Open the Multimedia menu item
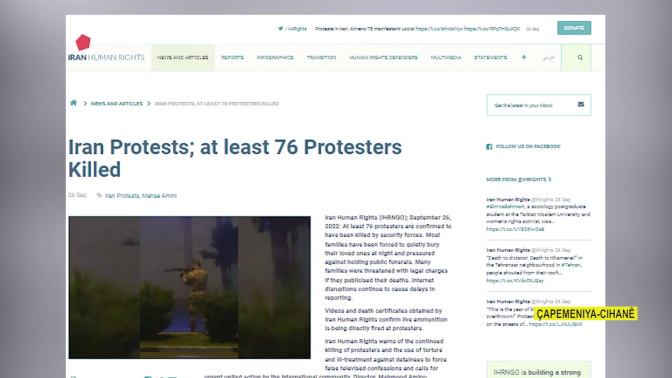 (446, 57)
